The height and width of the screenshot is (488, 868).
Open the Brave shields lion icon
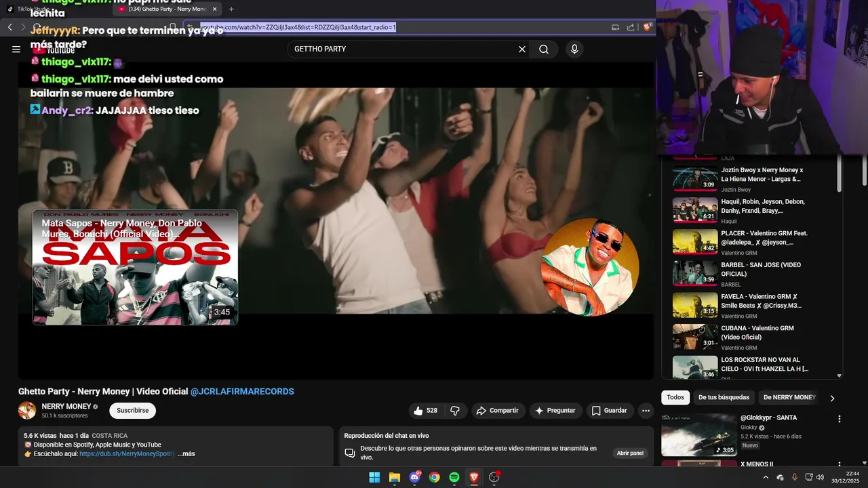coord(647,27)
